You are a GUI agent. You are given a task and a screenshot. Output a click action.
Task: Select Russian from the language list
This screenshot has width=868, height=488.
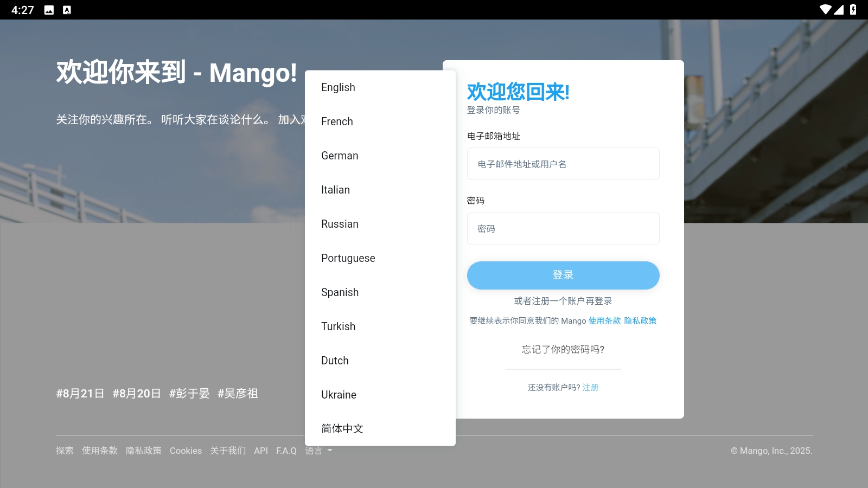click(340, 224)
